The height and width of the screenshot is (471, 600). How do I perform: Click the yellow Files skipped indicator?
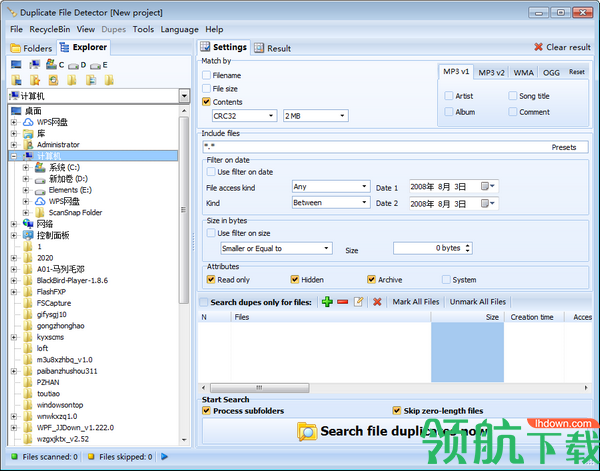click(91, 456)
